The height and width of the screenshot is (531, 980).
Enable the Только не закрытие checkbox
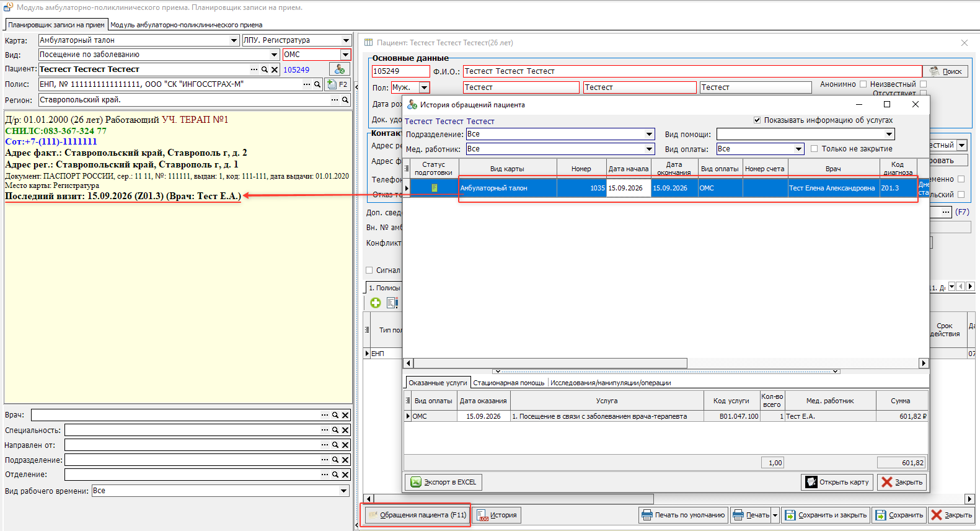(x=814, y=149)
